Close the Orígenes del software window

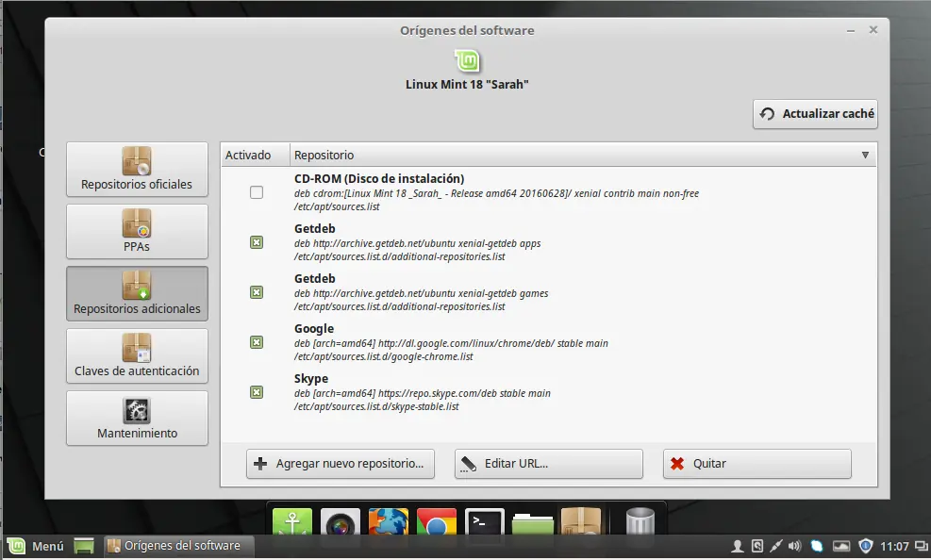873,29
